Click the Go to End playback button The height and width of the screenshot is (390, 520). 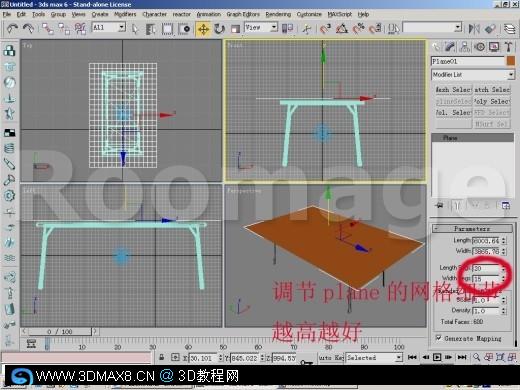[x=462, y=357]
